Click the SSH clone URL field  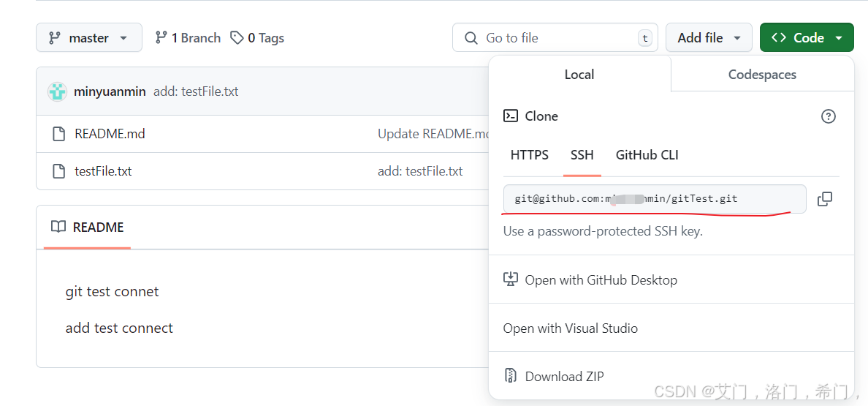655,198
